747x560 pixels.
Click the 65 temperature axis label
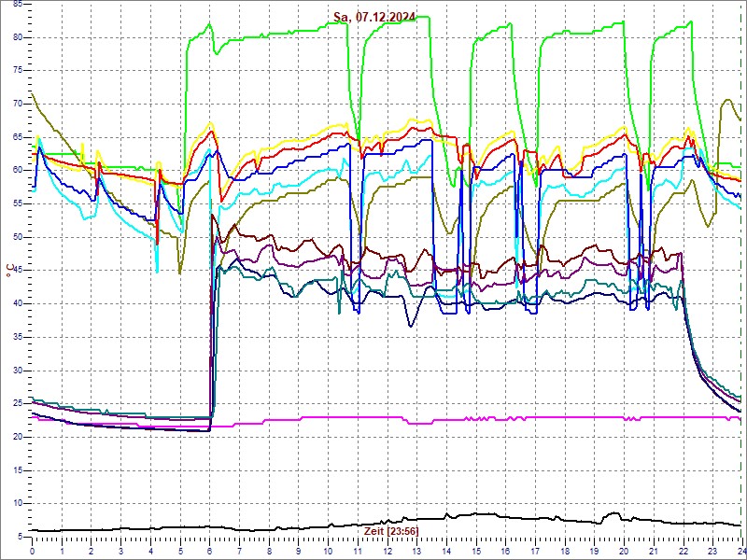point(18,137)
